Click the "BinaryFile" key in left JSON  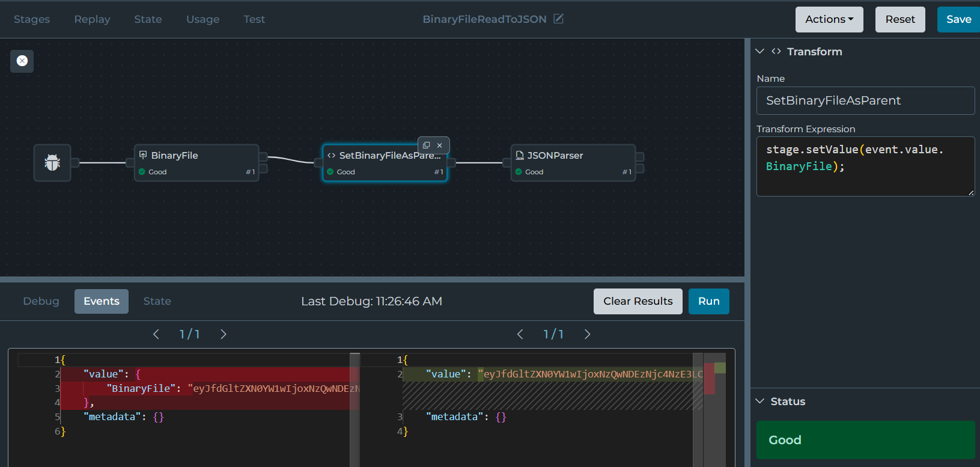pyautogui.click(x=144, y=388)
